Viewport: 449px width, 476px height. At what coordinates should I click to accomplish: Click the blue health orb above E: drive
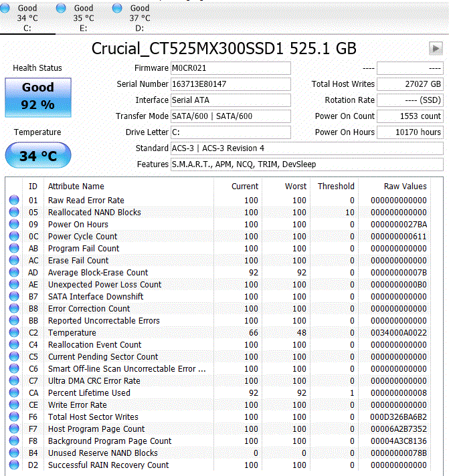[x=61, y=8]
